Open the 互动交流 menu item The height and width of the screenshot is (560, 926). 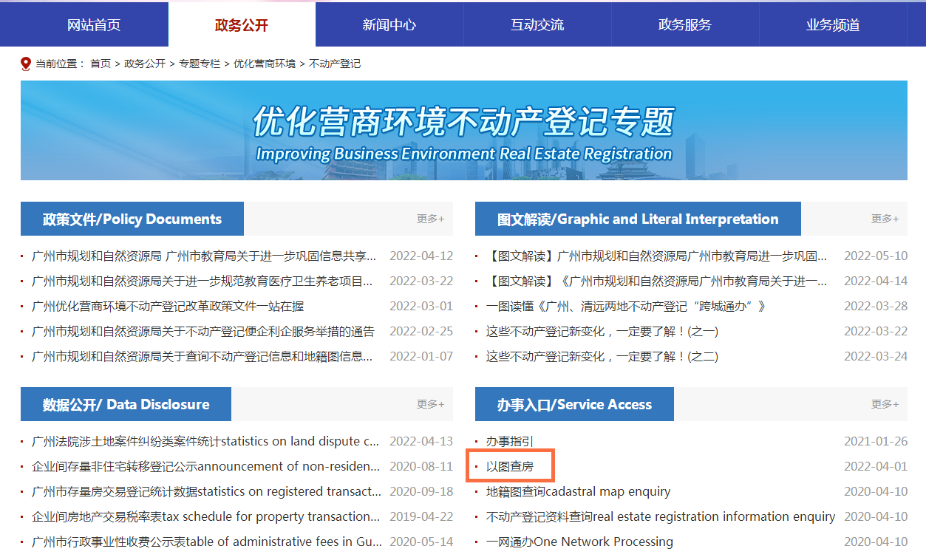tap(537, 24)
